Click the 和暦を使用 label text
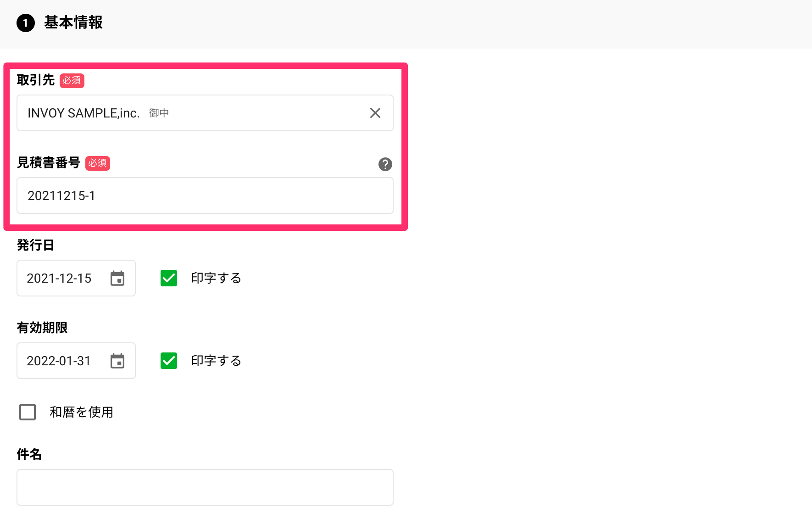Viewport: 812px width, 525px height. (82, 412)
